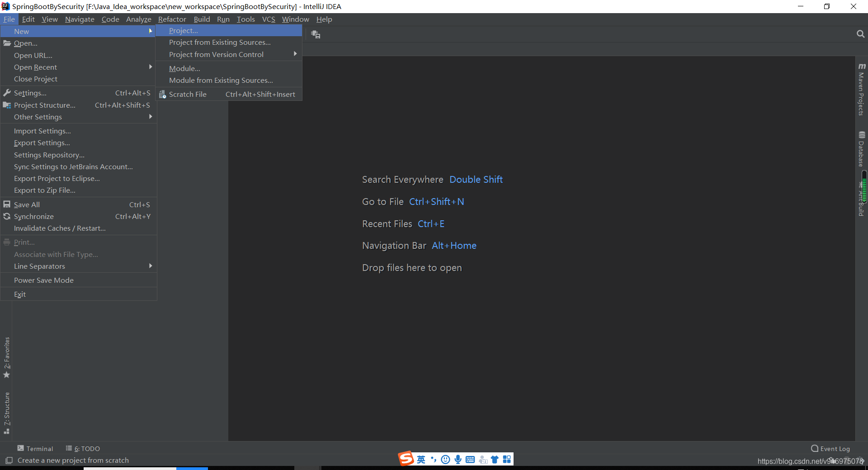The image size is (868, 470).
Task: Open the Database tool window
Action: coord(862,149)
